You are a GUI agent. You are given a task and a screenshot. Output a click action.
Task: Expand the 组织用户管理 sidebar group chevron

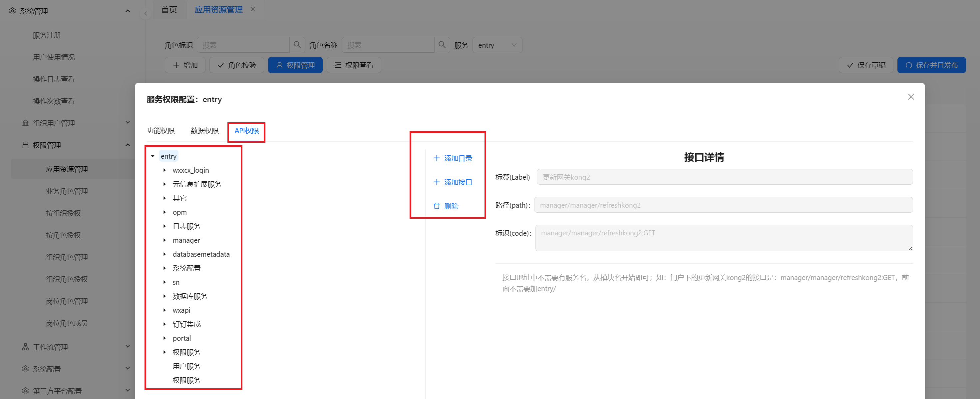pyautogui.click(x=128, y=122)
